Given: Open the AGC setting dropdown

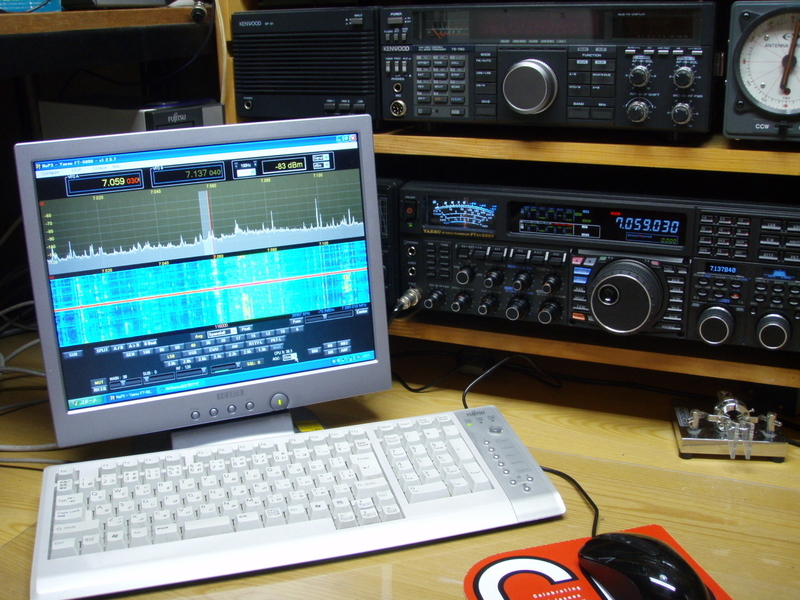Looking at the screenshot, I should (285, 363).
